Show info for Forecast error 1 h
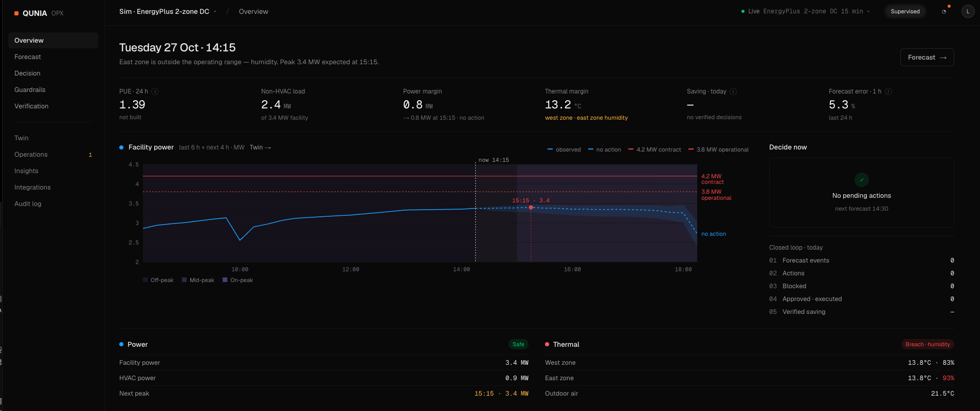Image resolution: width=980 pixels, height=411 pixels. point(888,91)
